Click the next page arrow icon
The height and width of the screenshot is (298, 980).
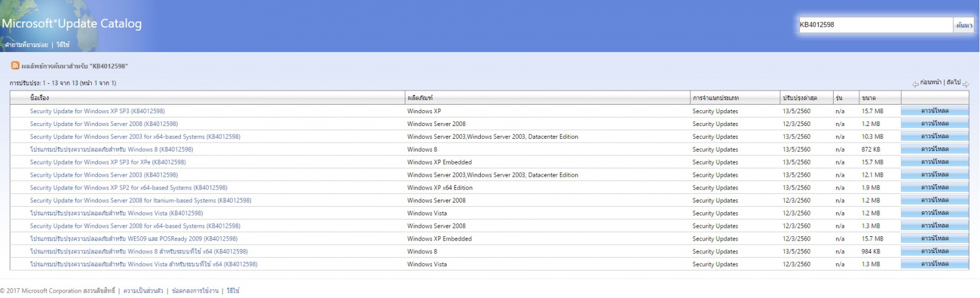coord(965,84)
